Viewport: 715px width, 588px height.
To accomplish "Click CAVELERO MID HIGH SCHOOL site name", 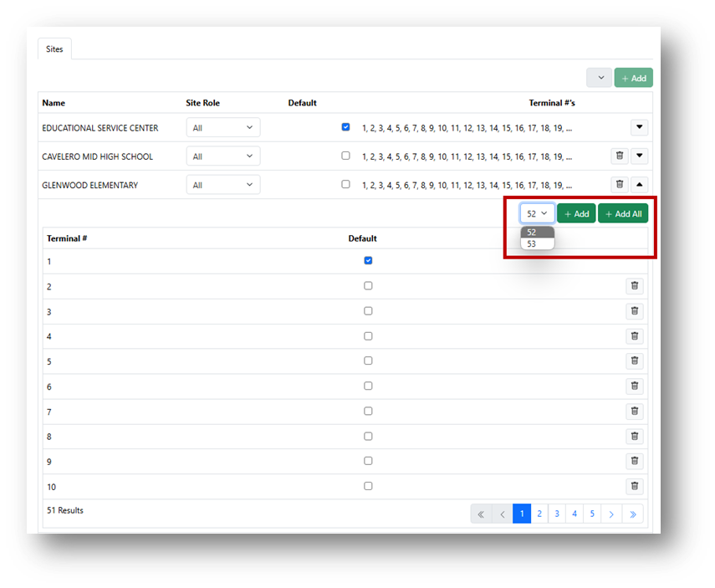I will pos(98,157).
